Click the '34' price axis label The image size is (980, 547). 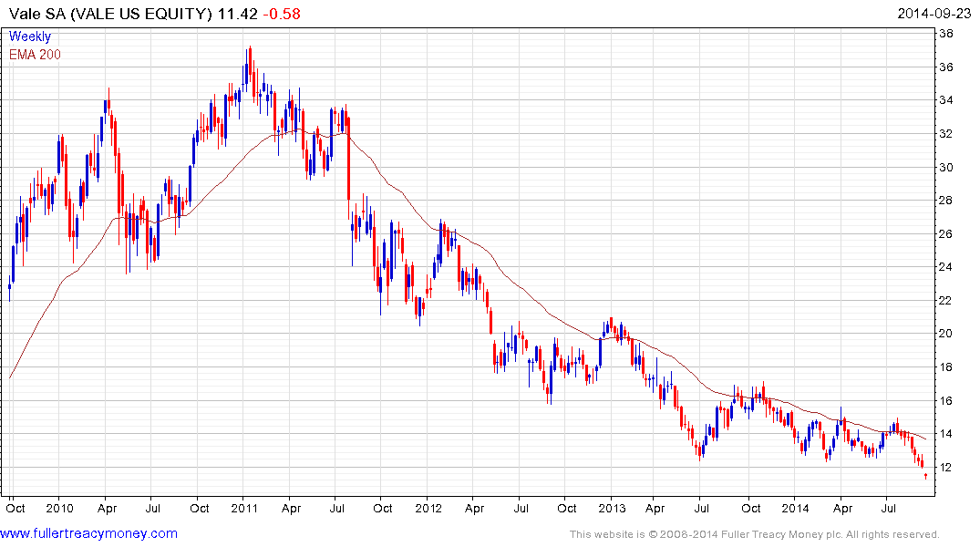(x=946, y=100)
